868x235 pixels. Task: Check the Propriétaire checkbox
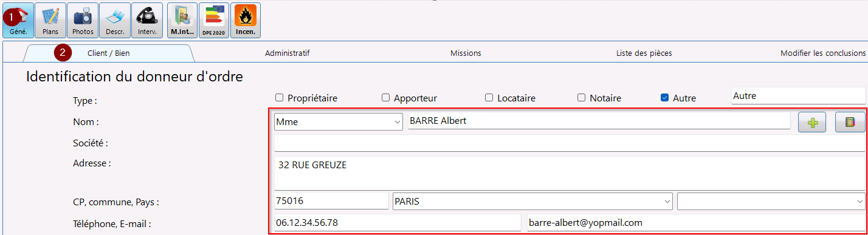tap(280, 98)
